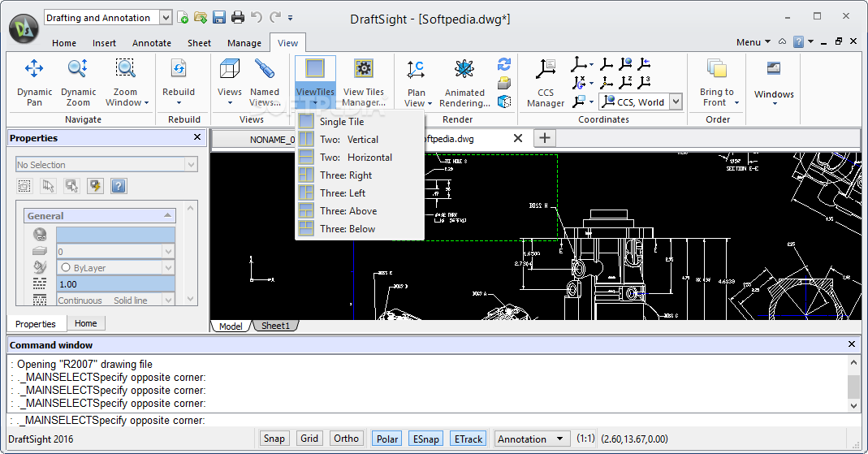Launch Animated Rendering
This screenshot has width=868, height=454.
coord(464,83)
